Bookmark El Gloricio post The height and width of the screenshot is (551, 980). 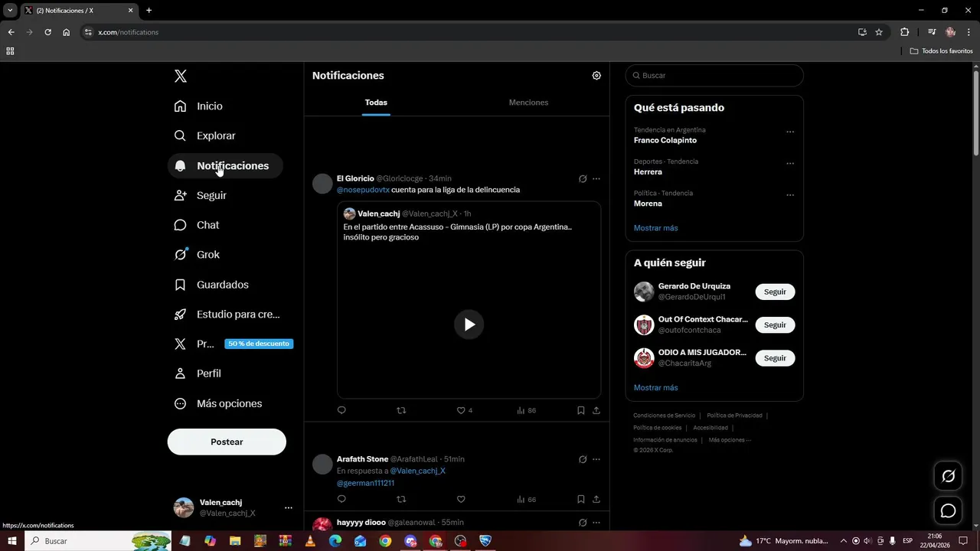pos(581,410)
